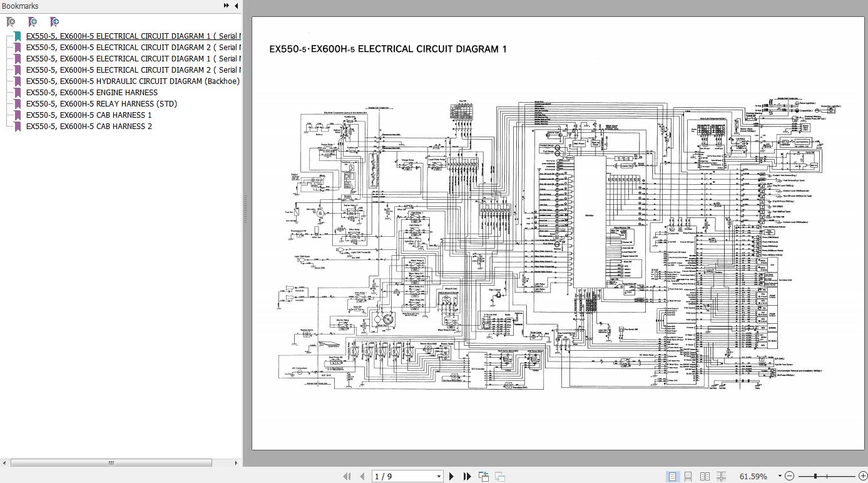The height and width of the screenshot is (483, 868).
Task: Click bookmarks scrollbar left arrow
Action: tap(4, 464)
